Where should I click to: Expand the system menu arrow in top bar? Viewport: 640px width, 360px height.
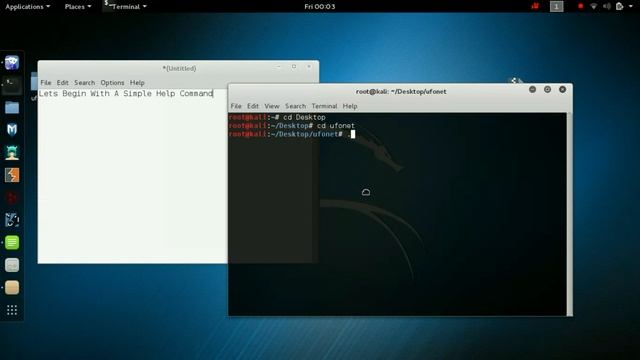pos(631,6)
